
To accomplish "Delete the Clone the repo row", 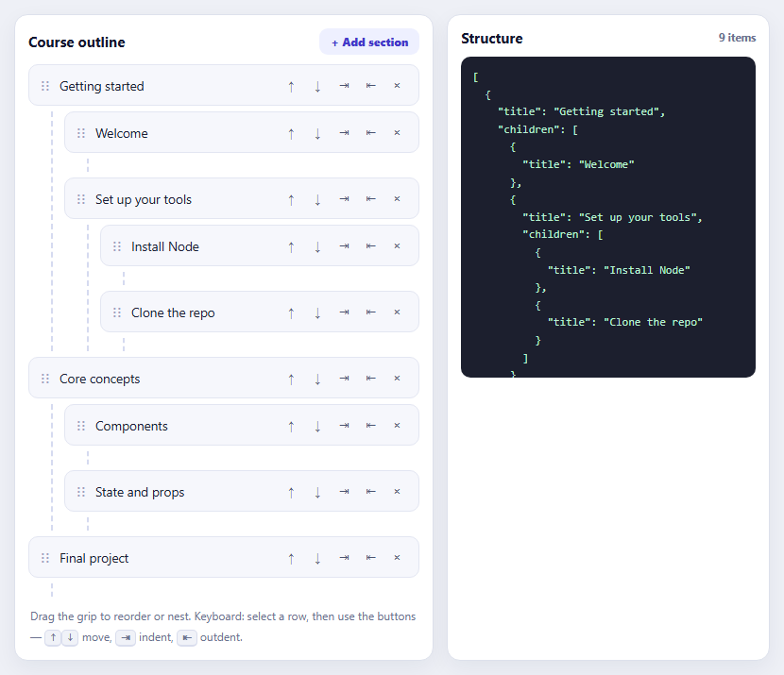I will click(x=397, y=312).
